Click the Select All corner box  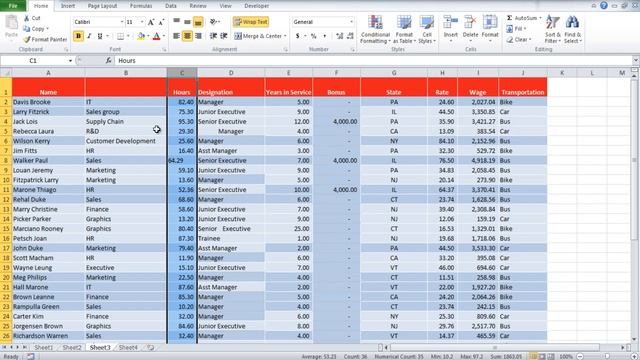point(6,73)
